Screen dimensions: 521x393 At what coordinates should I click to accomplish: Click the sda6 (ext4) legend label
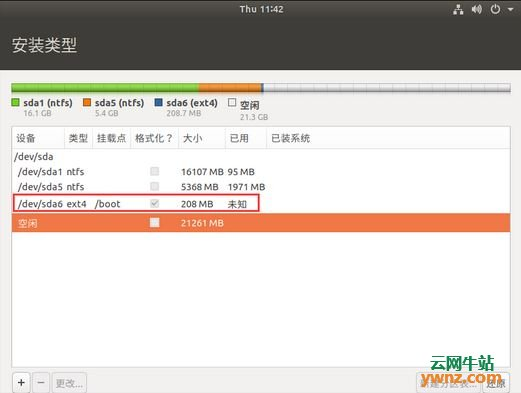192,103
